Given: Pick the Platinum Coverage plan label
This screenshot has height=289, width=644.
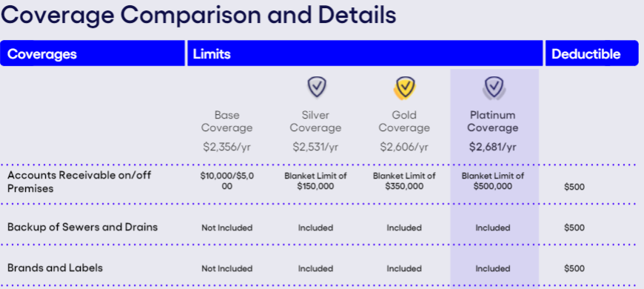Looking at the screenshot, I should coord(493,122).
